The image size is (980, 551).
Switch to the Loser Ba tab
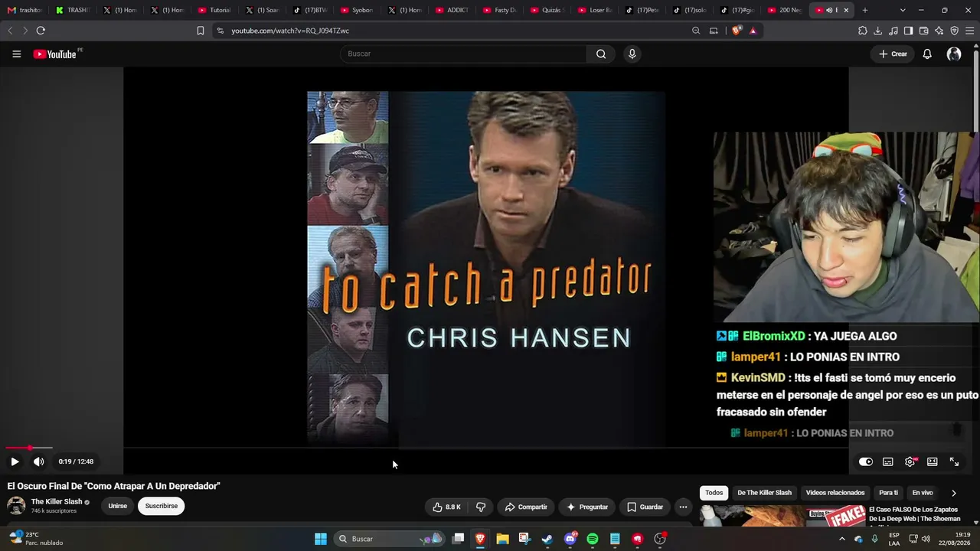pos(595,10)
